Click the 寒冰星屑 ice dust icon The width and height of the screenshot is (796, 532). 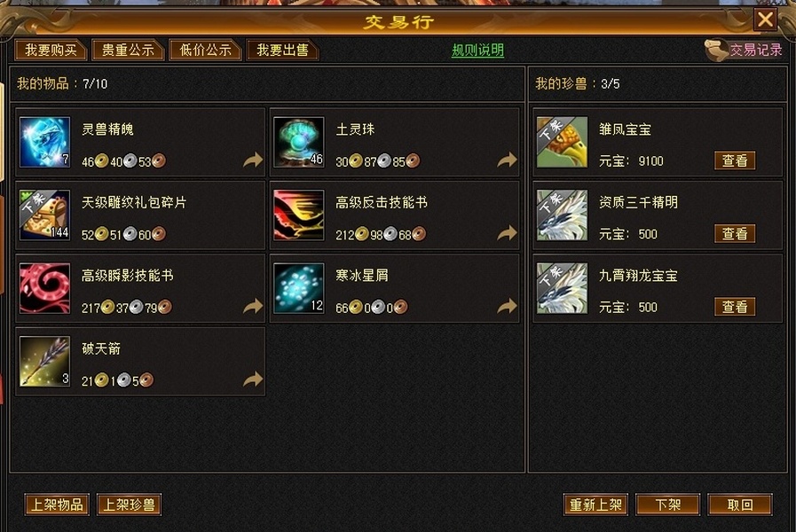[298, 288]
